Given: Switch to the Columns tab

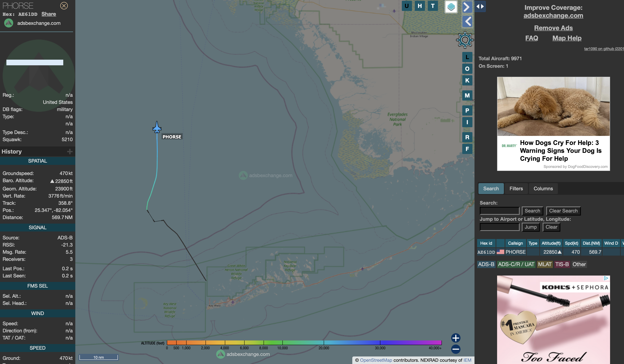Looking at the screenshot, I should [x=543, y=189].
